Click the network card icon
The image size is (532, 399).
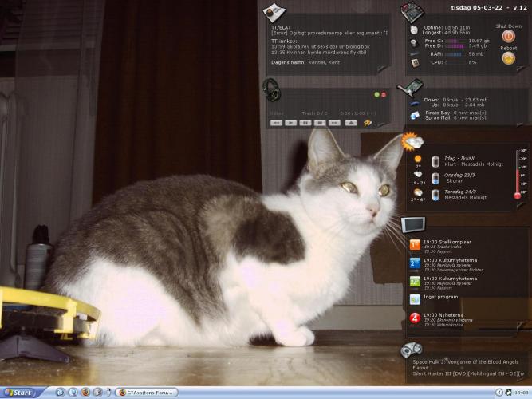[x=415, y=88]
